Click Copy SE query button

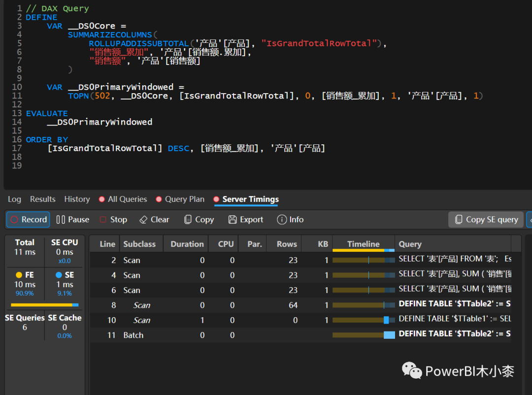pos(486,220)
